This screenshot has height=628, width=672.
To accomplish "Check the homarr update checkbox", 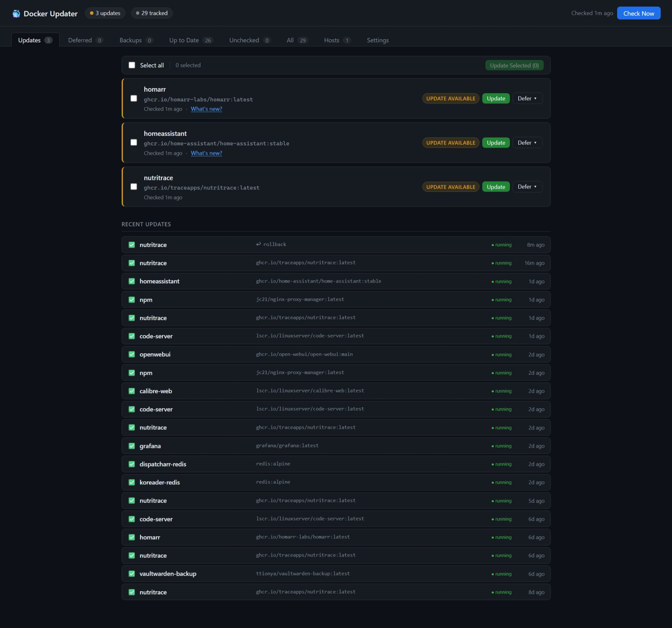I will tap(134, 98).
